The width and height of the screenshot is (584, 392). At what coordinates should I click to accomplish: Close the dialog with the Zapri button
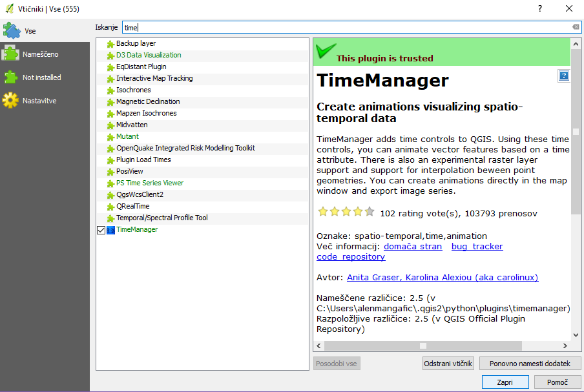click(505, 382)
